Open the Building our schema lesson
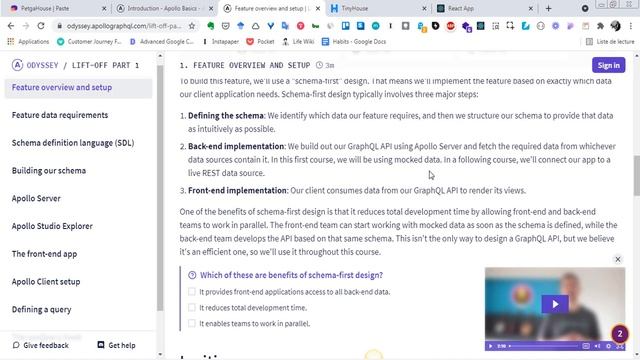Screen dimensions: 640x360 point(49,171)
